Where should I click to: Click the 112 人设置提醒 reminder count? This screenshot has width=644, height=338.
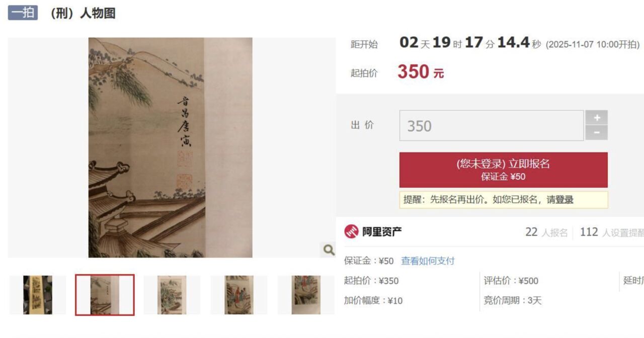click(612, 232)
